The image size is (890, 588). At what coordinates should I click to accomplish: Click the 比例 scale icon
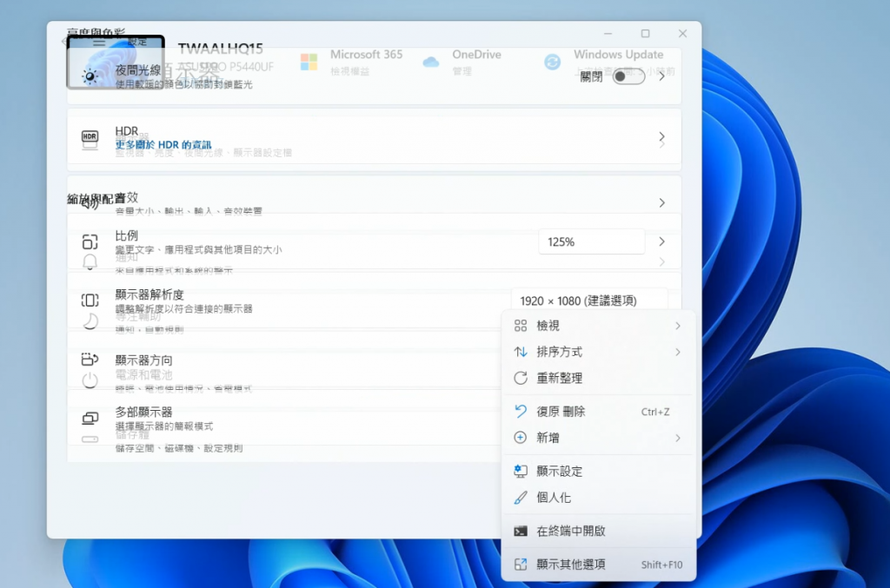(x=90, y=242)
